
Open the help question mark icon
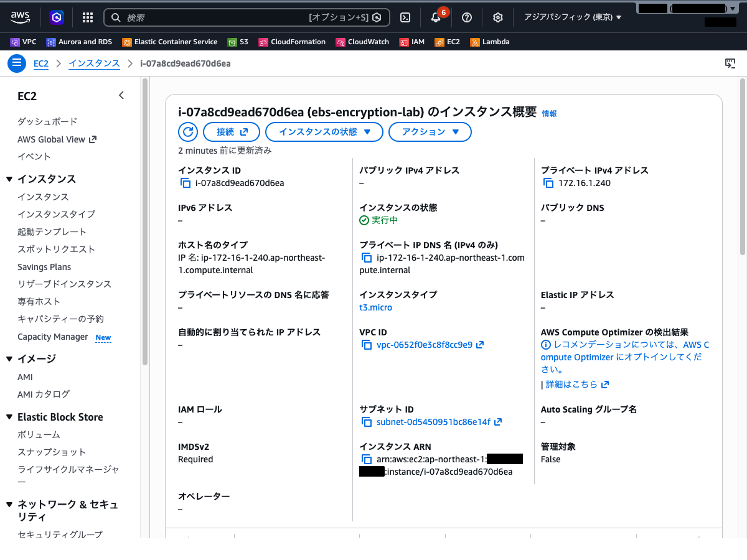[467, 17]
